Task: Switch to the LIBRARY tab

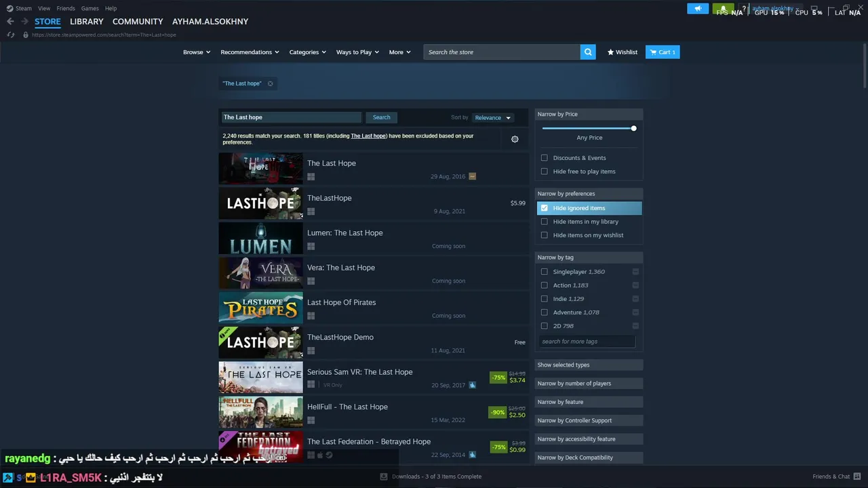Action: click(x=87, y=22)
